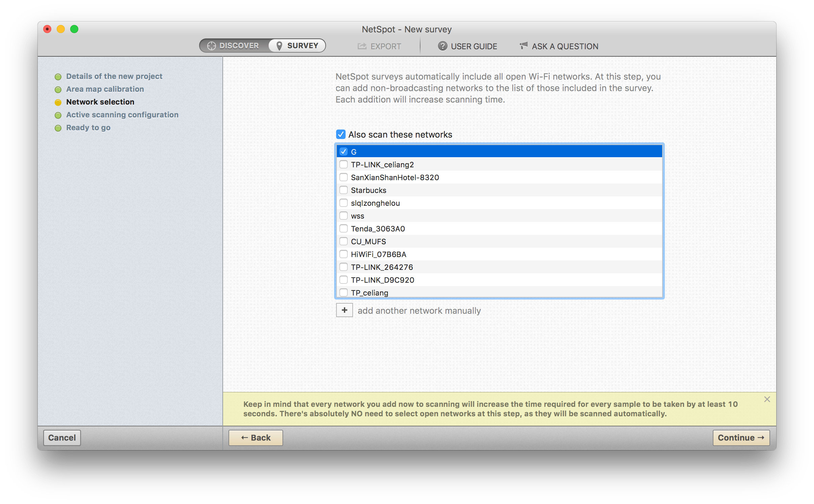Enable the Tenda_3063A0 checkbox
Viewport: 814px width, 504px height.
click(x=344, y=228)
